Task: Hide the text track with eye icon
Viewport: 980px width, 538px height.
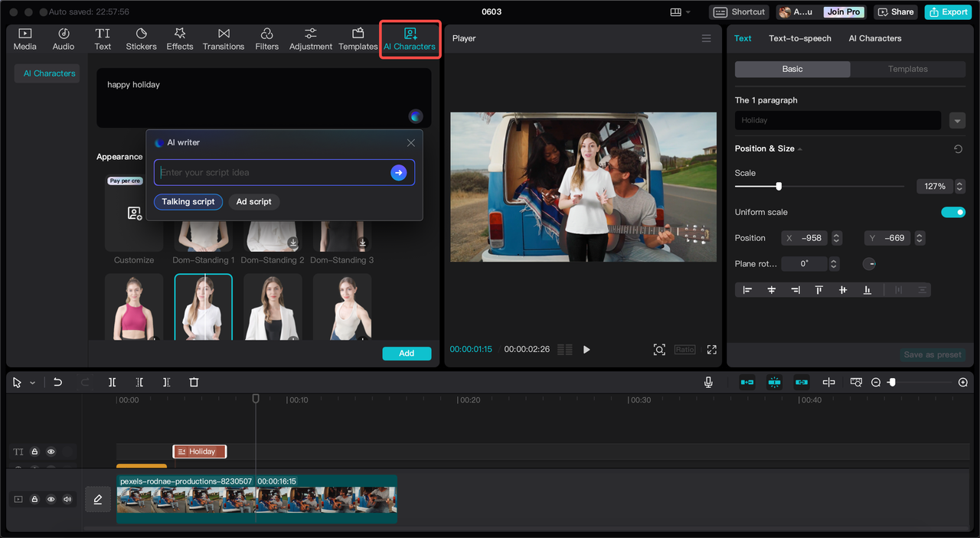Action: click(51, 452)
